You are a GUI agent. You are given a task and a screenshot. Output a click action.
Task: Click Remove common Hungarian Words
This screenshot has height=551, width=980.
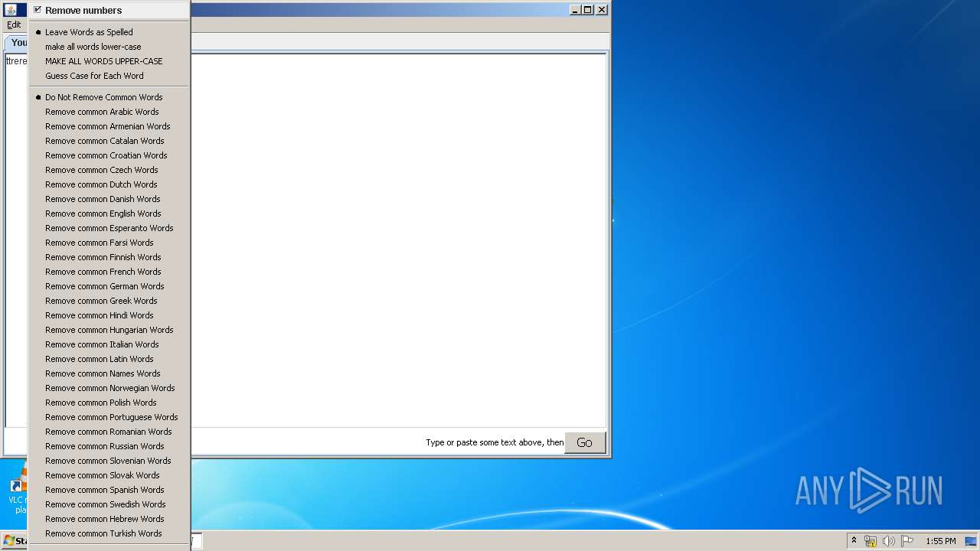click(109, 330)
